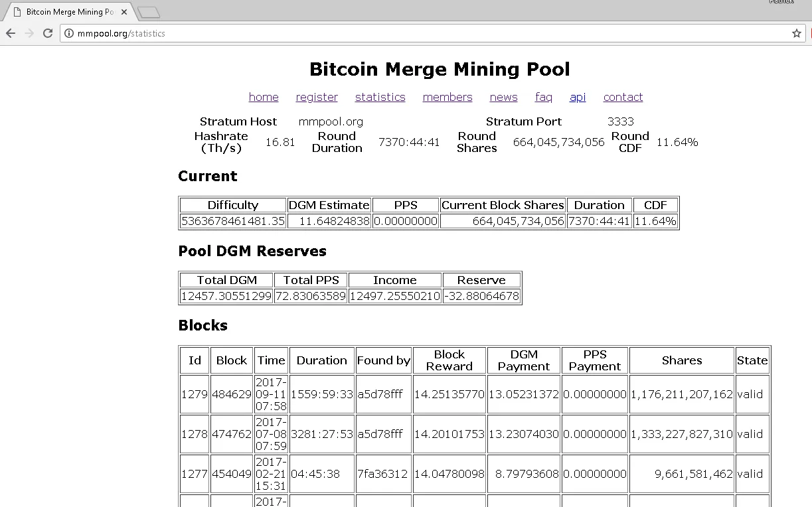Open the members link
This screenshot has height=507, width=812.
447,97
